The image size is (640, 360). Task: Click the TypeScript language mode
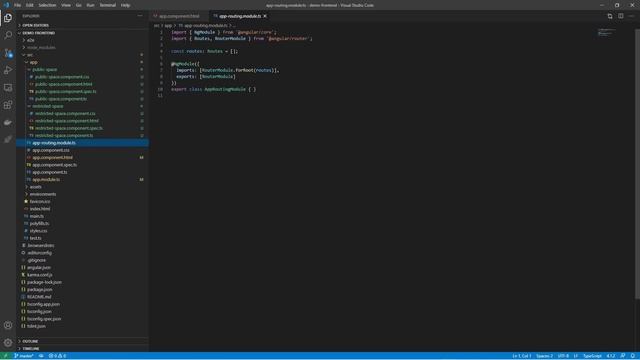tap(592, 356)
